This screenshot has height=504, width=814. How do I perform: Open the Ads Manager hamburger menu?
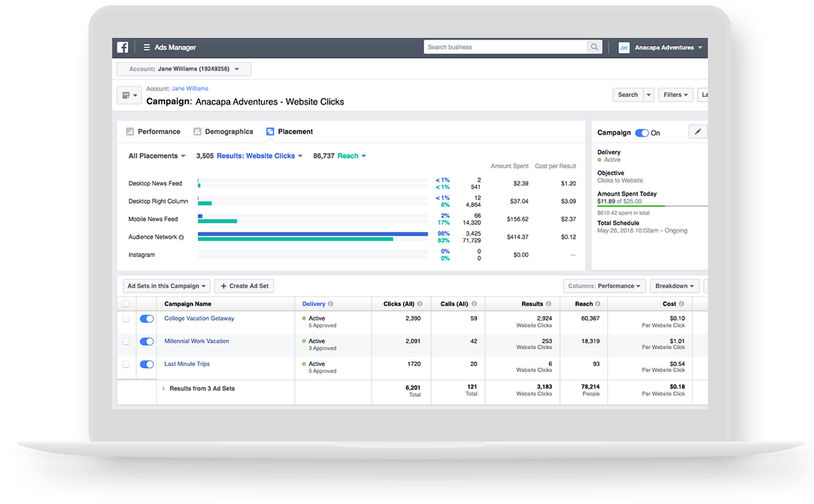pos(146,48)
